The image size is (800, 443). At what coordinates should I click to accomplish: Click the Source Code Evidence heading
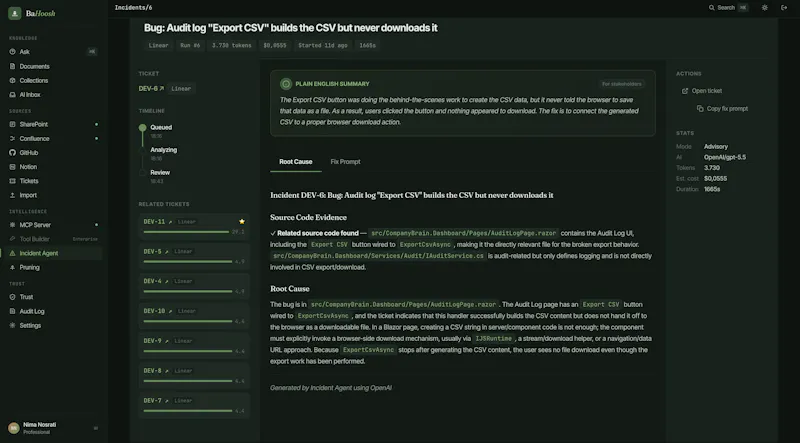pos(308,217)
